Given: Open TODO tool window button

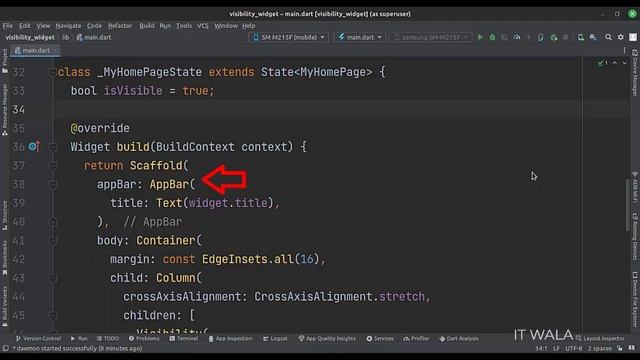Looking at the screenshot, I should tap(108, 338).
